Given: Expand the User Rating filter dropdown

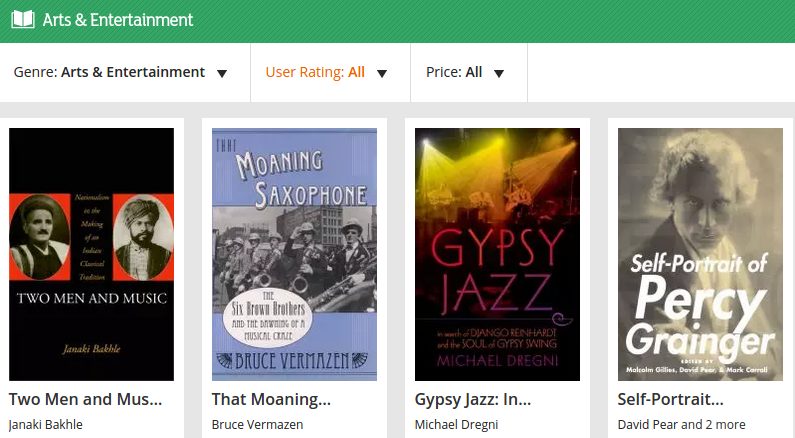Looking at the screenshot, I should pyautogui.click(x=327, y=72).
